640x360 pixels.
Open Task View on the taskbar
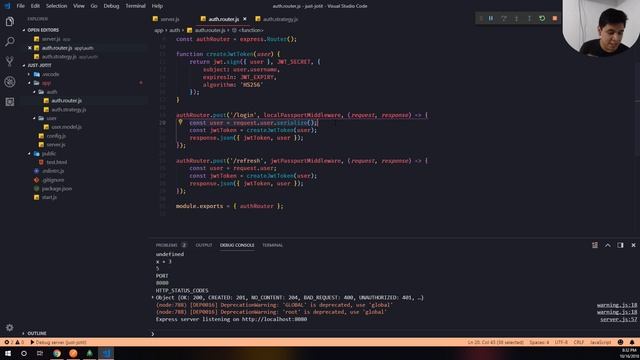40,353
